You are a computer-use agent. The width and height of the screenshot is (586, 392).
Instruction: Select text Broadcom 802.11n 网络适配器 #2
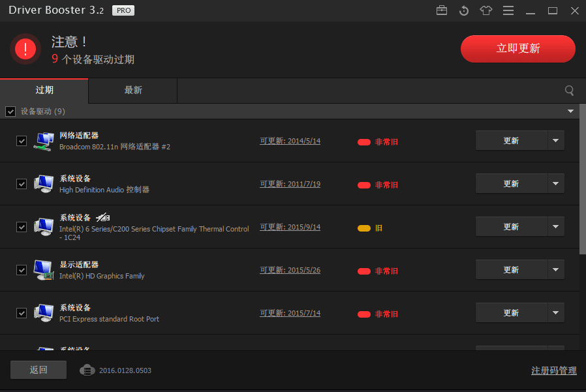pyautogui.click(x=115, y=147)
